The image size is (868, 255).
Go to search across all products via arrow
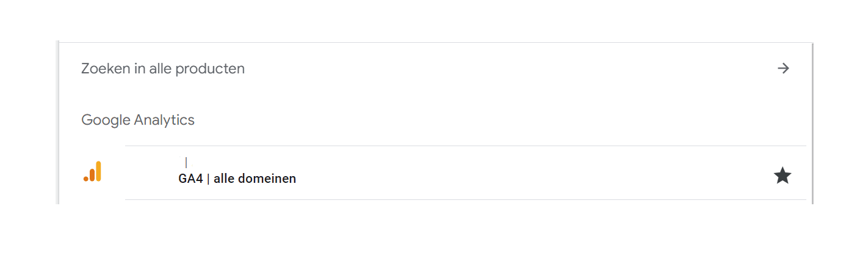[x=783, y=68]
